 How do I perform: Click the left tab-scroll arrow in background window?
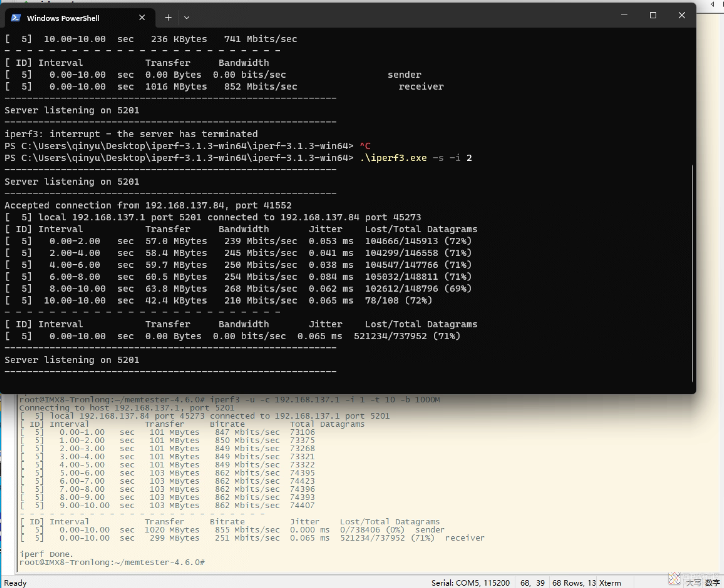click(x=712, y=4)
